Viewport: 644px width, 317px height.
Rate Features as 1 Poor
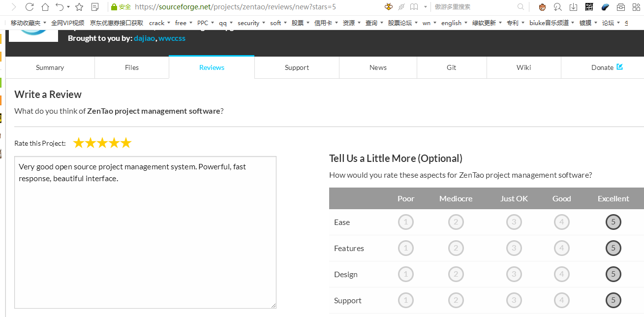pyautogui.click(x=405, y=248)
